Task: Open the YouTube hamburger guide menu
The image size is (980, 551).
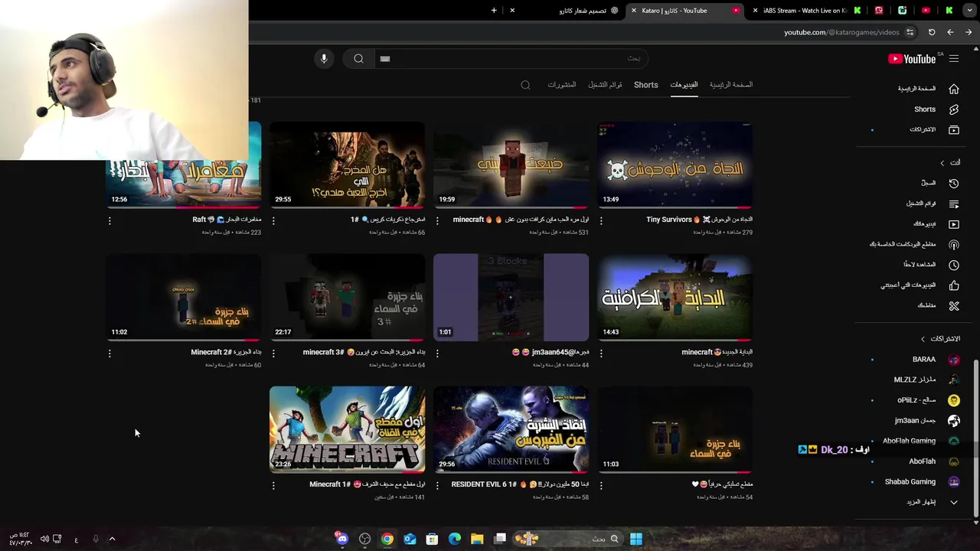Action: tap(954, 59)
